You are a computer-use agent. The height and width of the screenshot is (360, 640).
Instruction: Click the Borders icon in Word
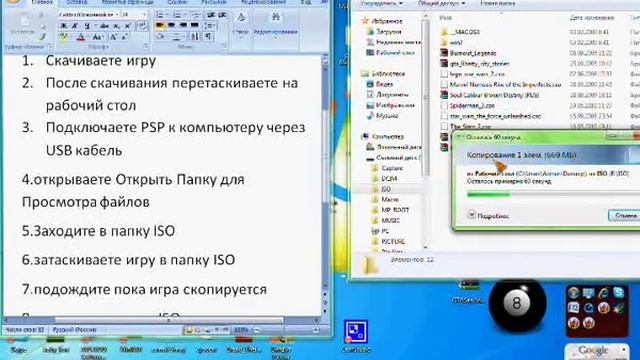(178, 37)
